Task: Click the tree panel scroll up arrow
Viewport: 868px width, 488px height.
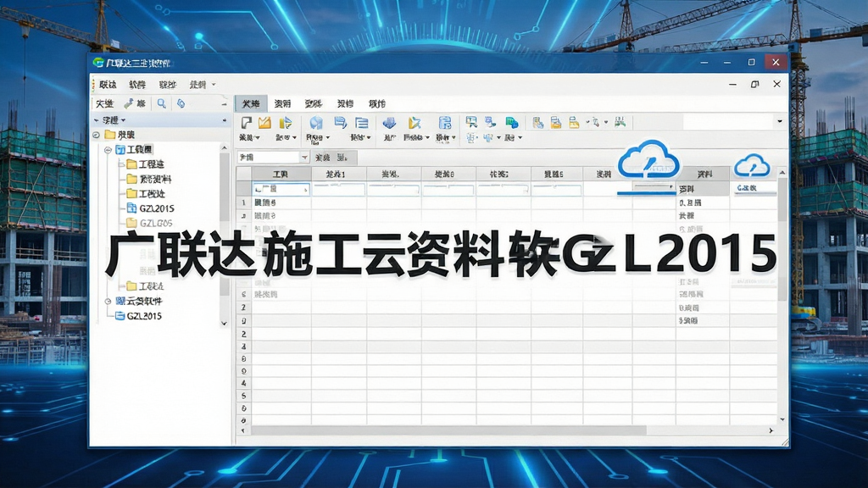Action: coord(224,147)
